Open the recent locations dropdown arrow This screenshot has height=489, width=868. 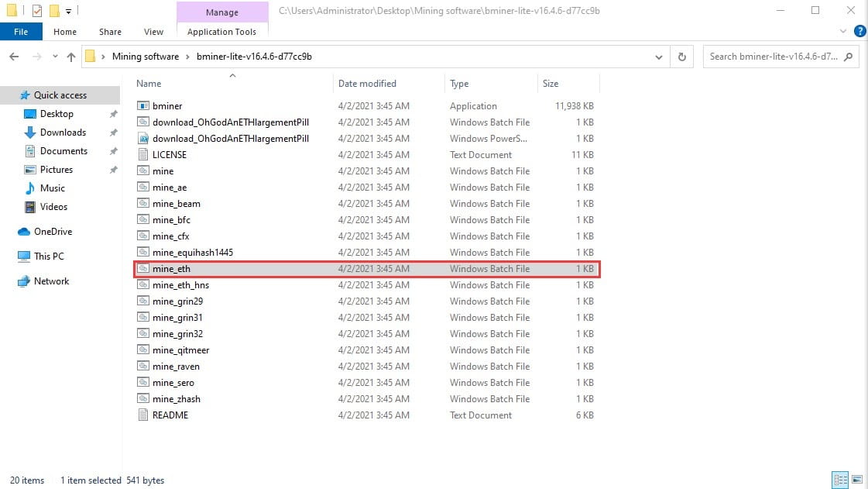click(x=54, y=56)
